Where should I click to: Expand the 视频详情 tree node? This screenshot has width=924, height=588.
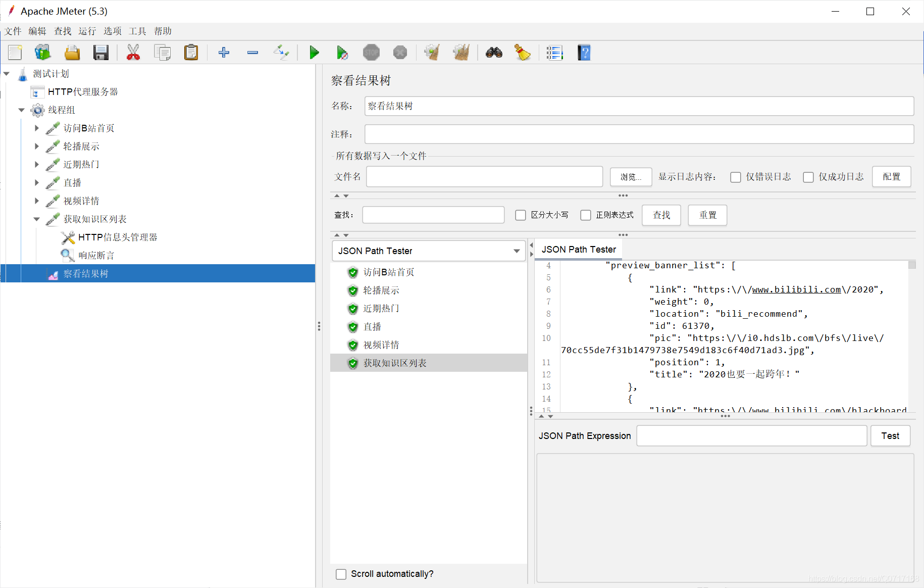click(x=36, y=201)
